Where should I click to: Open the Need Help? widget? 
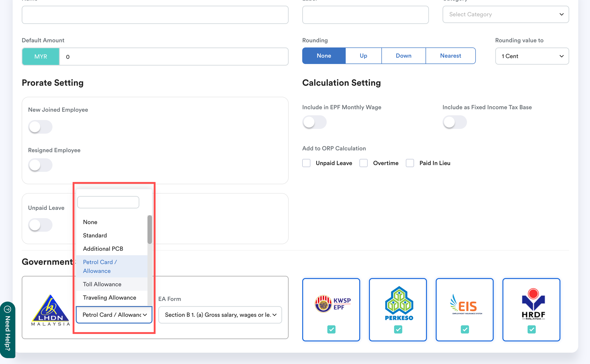(x=7, y=330)
